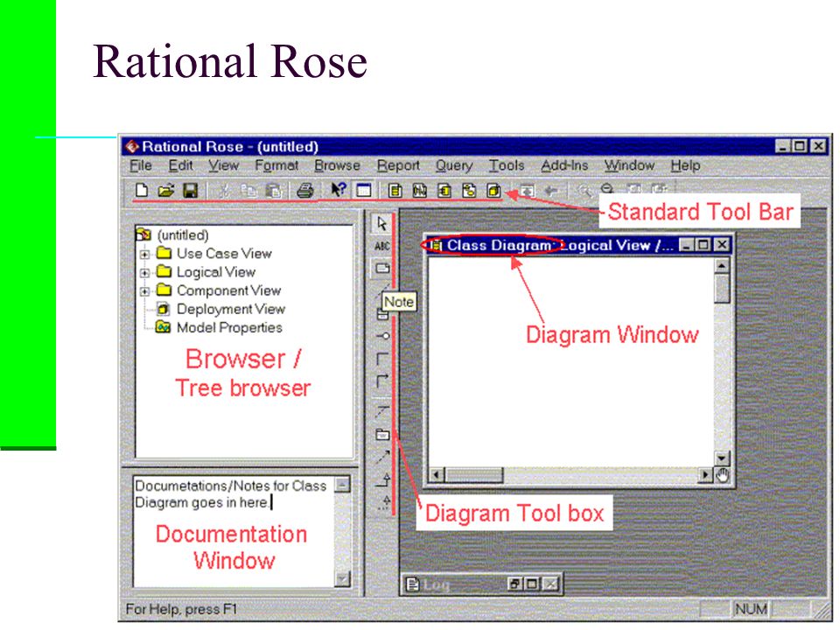Click diagram window horizontal scroll left arrow
The image size is (840, 630).
437,474
